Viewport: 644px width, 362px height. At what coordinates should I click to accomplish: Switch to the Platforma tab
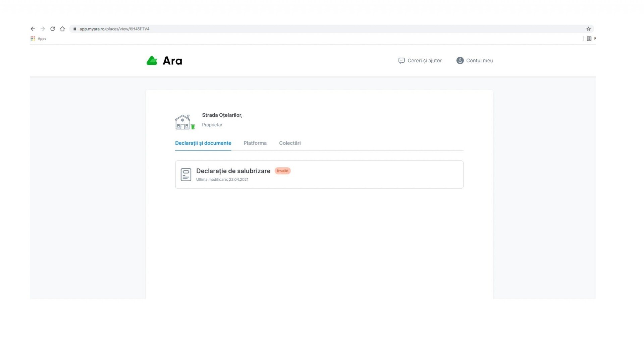pyautogui.click(x=255, y=143)
